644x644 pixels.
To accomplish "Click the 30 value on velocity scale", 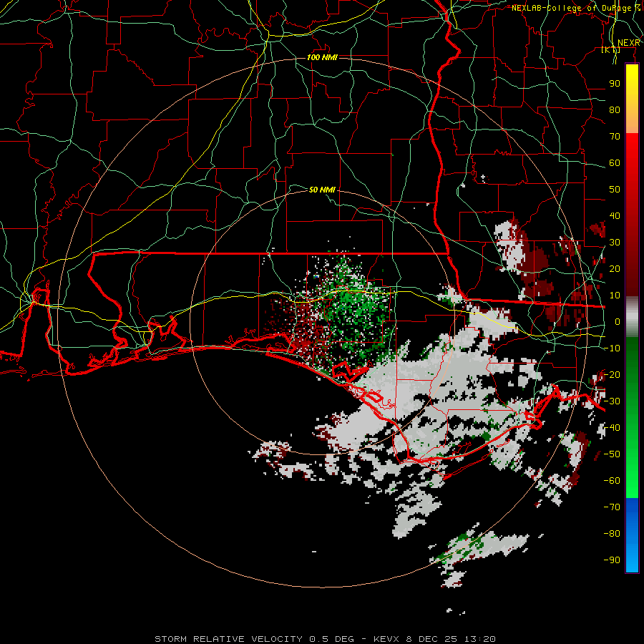I will pos(615,243).
